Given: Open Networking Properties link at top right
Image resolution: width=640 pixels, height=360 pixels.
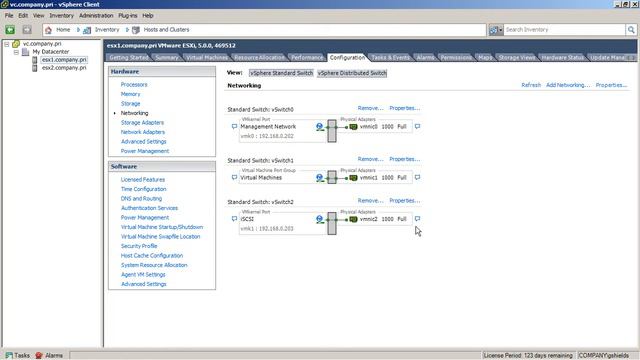Looking at the screenshot, I should pyautogui.click(x=611, y=85).
